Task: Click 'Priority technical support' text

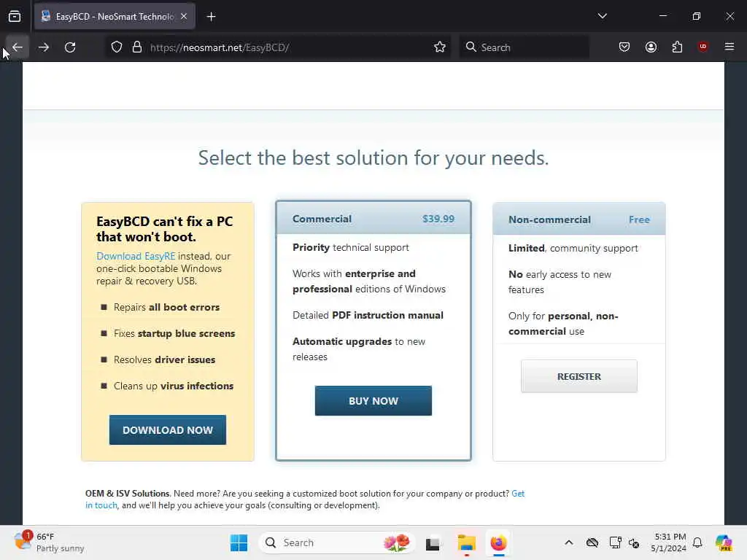Action: [351, 248]
